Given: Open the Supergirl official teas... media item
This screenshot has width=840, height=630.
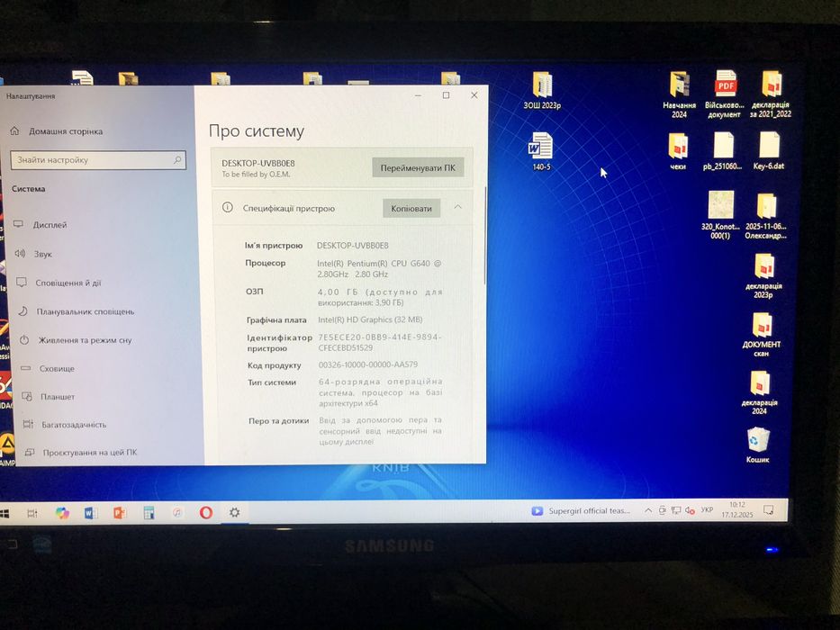Looking at the screenshot, I should click(x=581, y=511).
